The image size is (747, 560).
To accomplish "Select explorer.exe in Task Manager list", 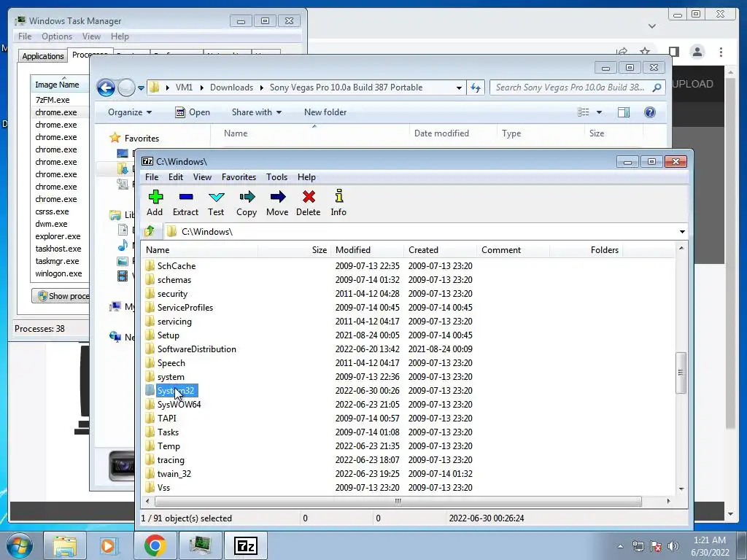I will coord(58,236).
